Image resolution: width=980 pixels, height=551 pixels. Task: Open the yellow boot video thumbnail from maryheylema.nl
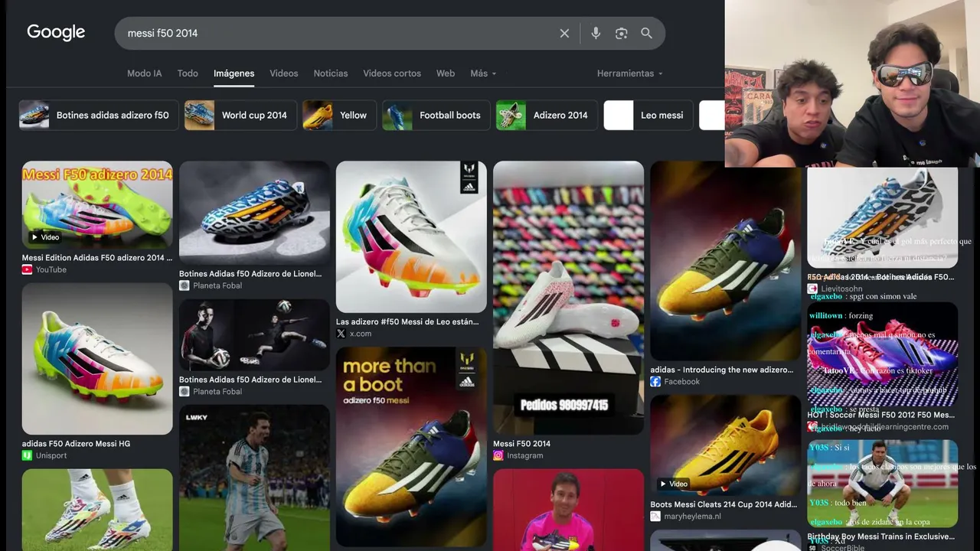[x=725, y=445]
